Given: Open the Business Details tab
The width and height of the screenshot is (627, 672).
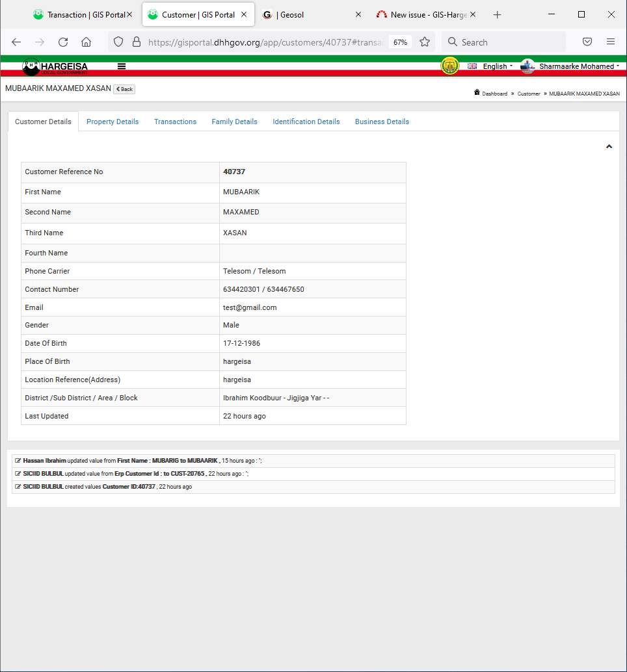Looking at the screenshot, I should [382, 122].
